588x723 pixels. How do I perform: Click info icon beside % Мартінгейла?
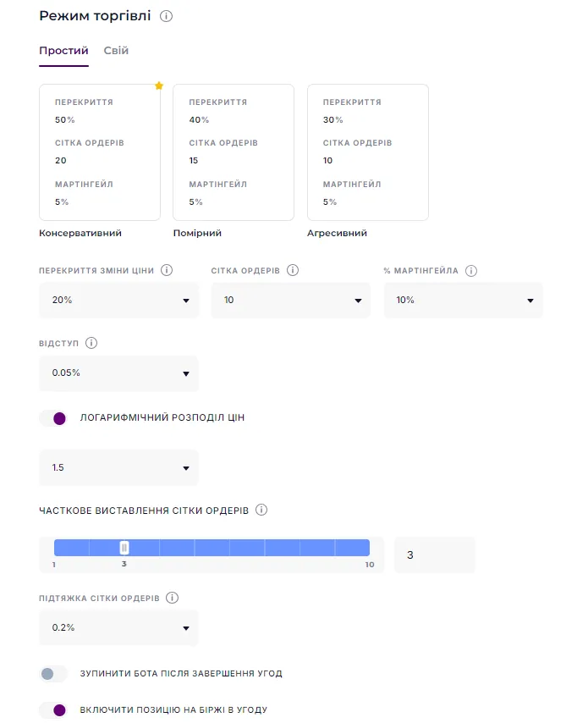click(471, 271)
